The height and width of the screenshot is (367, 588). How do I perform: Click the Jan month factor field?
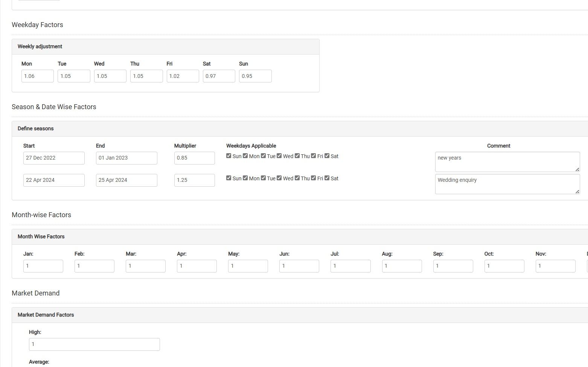click(x=43, y=266)
